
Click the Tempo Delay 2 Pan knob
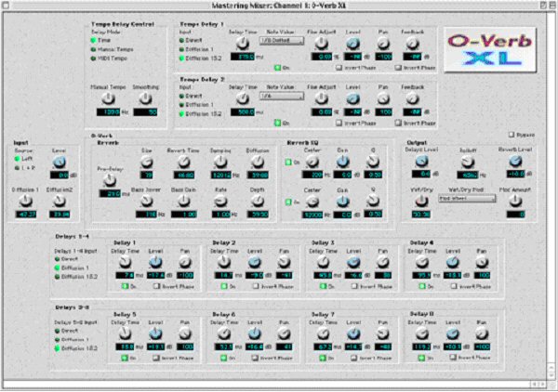click(383, 98)
